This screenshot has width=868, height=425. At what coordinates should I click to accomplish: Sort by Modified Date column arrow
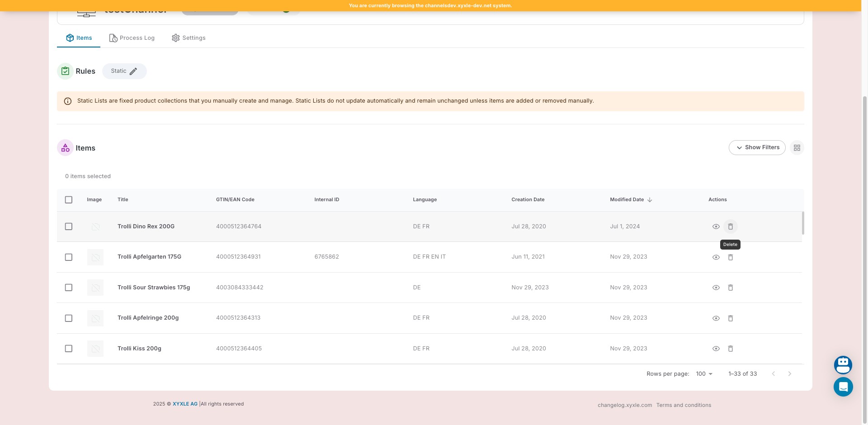click(x=650, y=200)
